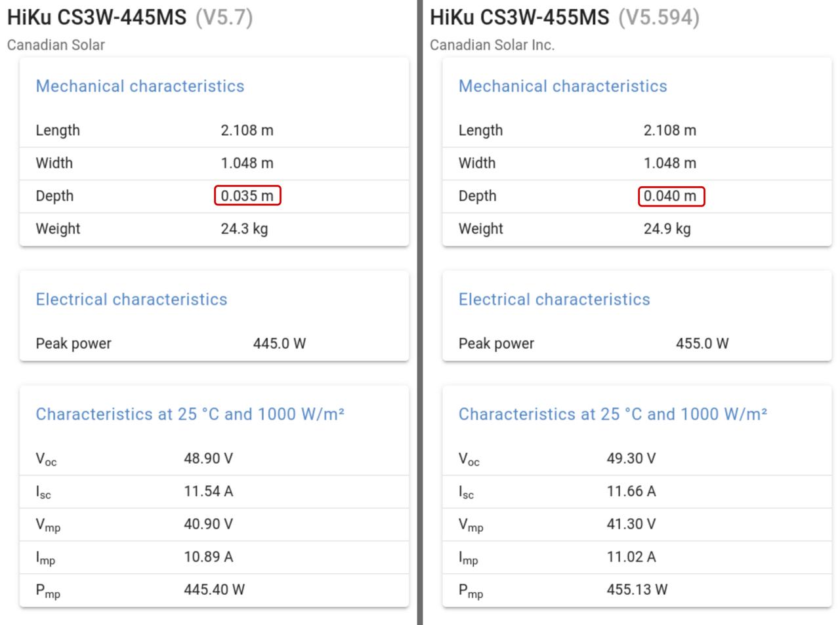This screenshot has width=840, height=625.
Task: Click the HiKu CS3W-445MS title
Action: point(96,18)
